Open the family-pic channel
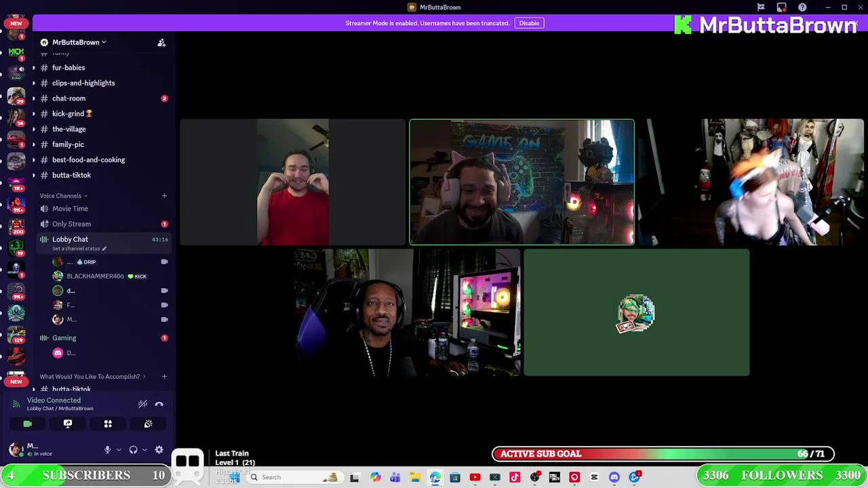 pos(68,144)
